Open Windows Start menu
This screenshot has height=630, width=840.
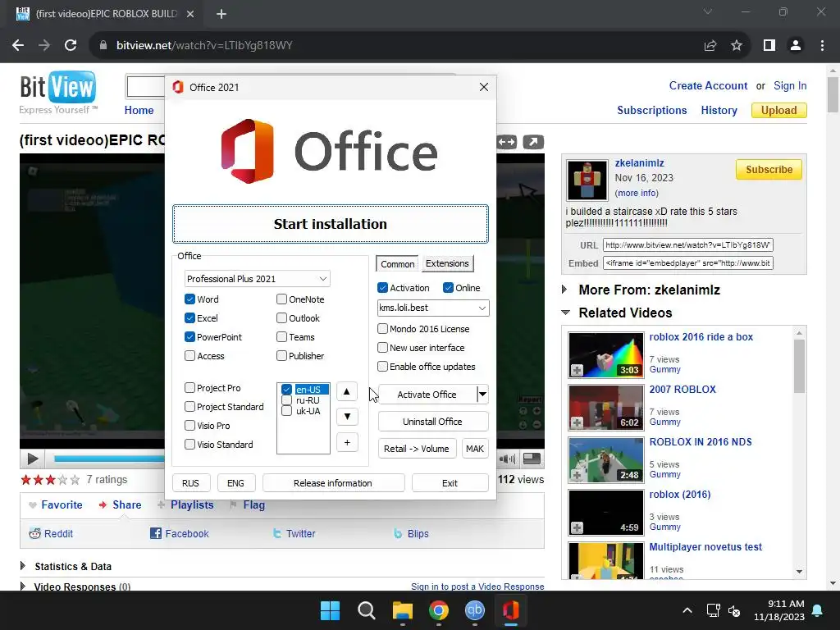click(330, 610)
